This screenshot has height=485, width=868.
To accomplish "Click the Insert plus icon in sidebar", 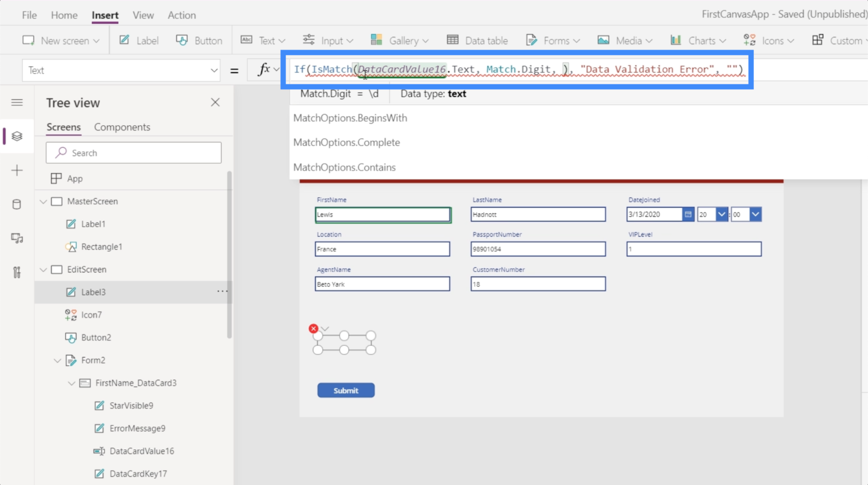I will click(x=17, y=170).
